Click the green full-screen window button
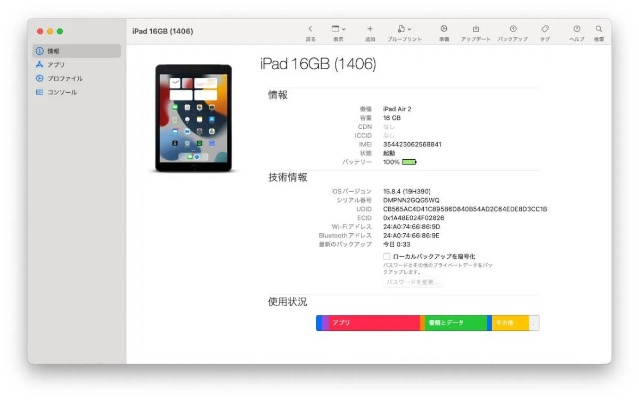The image size is (639, 400). [x=60, y=31]
